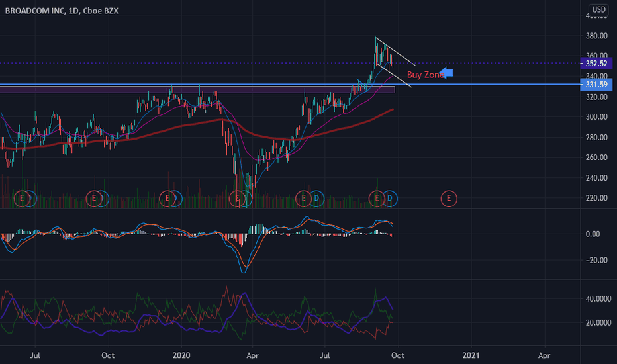Open the June 2019 earnings E marker
Image resolution: width=617 pixels, height=364 pixels.
[22, 199]
